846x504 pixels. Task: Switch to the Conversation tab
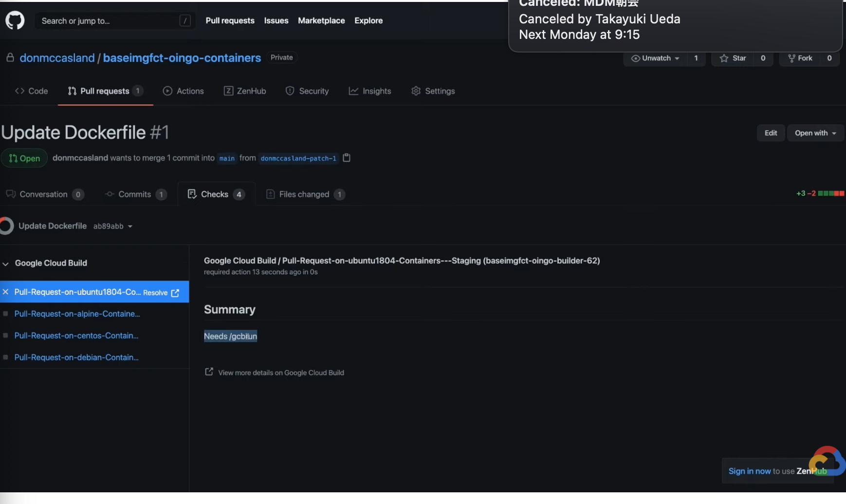pyautogui.click(x=45, y=194)
